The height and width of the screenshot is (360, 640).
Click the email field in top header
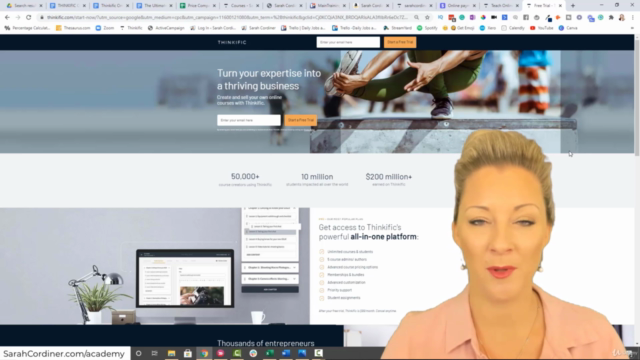point(348,42)
